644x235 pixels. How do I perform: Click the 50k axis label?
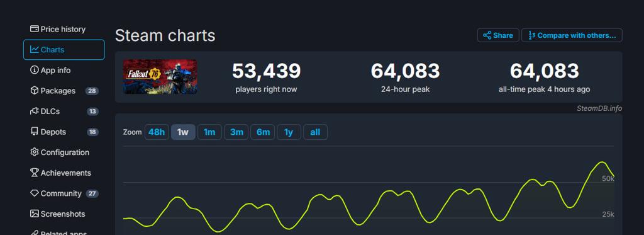tap(608, 179)
